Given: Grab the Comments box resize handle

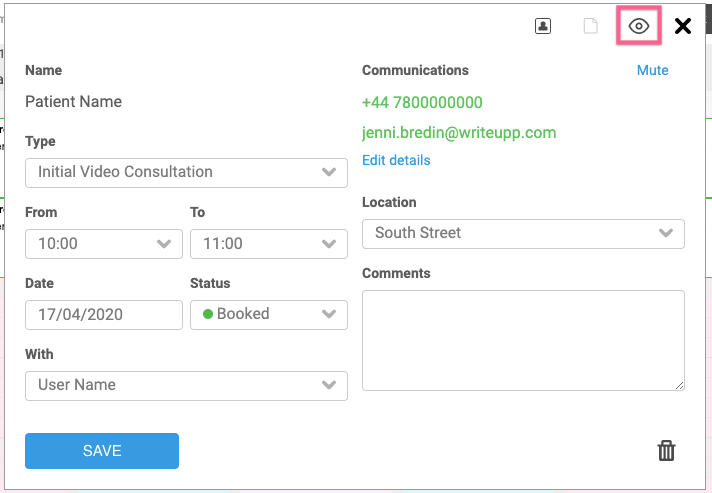Looking at the screenshot, I should point(679,385).
